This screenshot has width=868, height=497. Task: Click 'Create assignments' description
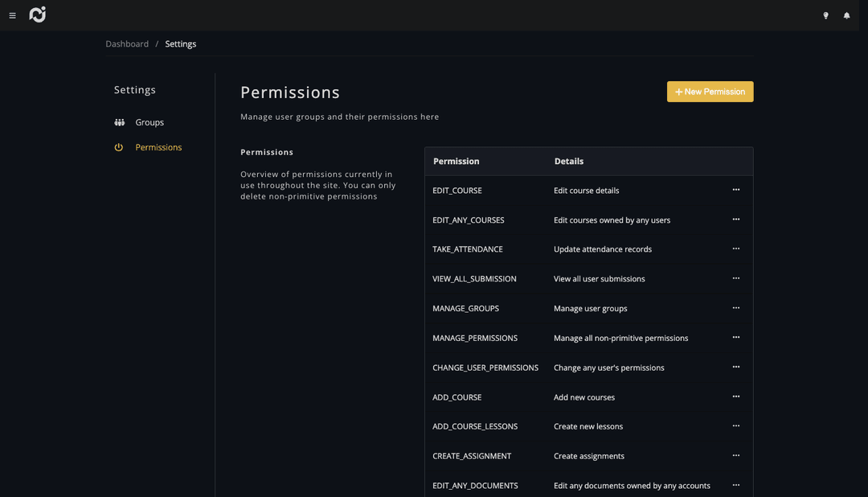[589, 456]
